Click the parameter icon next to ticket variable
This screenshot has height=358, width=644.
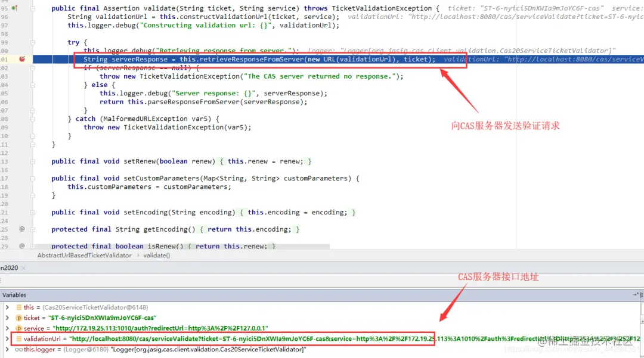(19, 318)
